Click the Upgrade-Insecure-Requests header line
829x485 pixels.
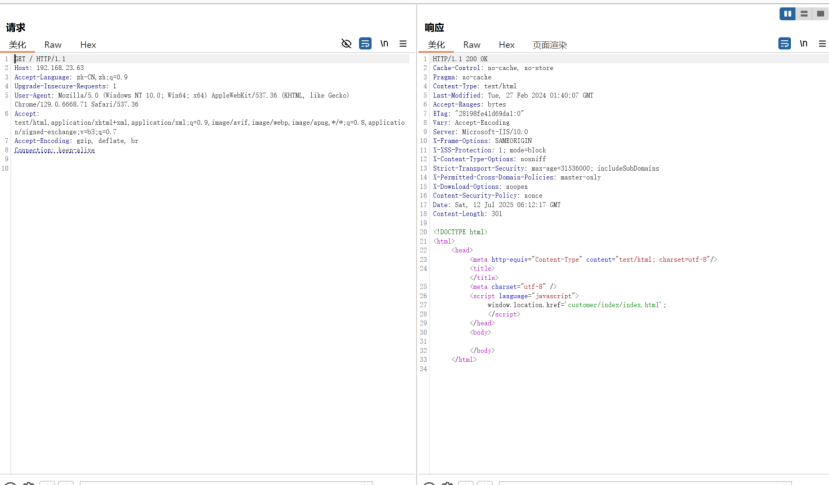coord(65,86)
